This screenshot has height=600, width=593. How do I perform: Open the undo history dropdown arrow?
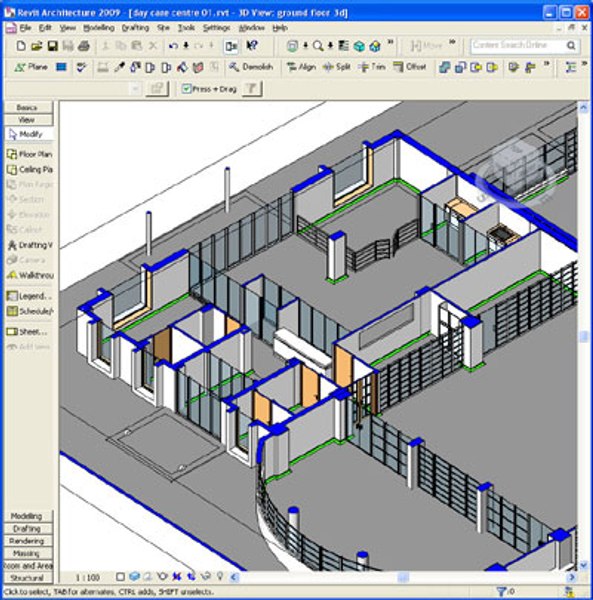(x=186, y=46)
